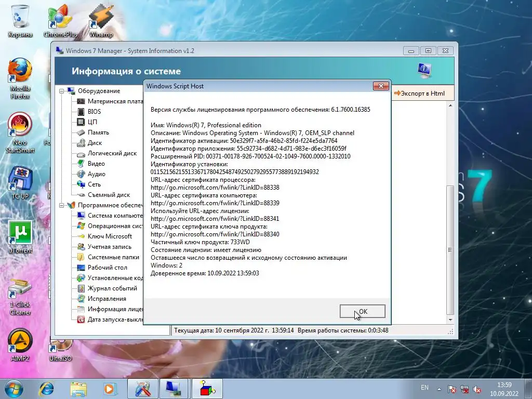Image resolution: width=532 pixels, height=399 pixels.
Task: Click the Программное обеспечение tree label
Action: click(x=110, y=205)
